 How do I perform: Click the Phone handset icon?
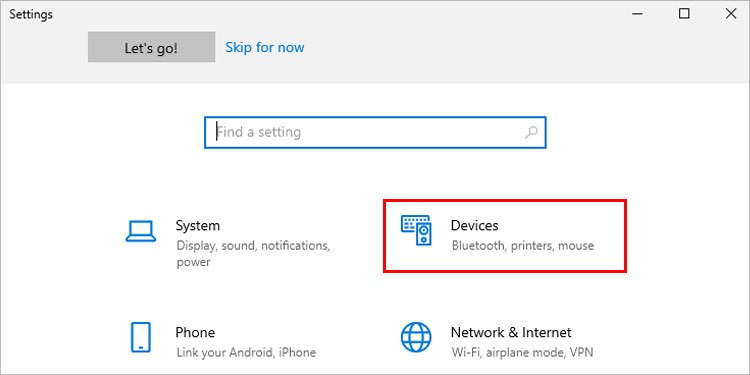pos(141,337)
